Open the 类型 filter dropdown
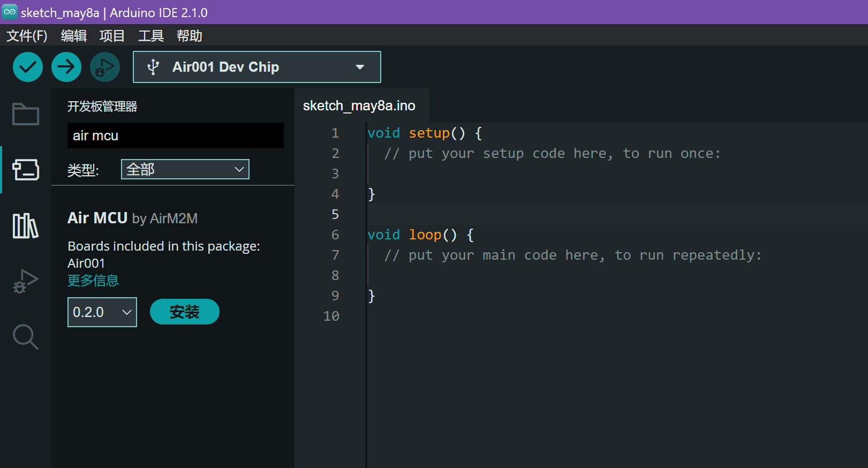Image resolution: width=868 pixels, height=468 pixels. click(185, 169)
